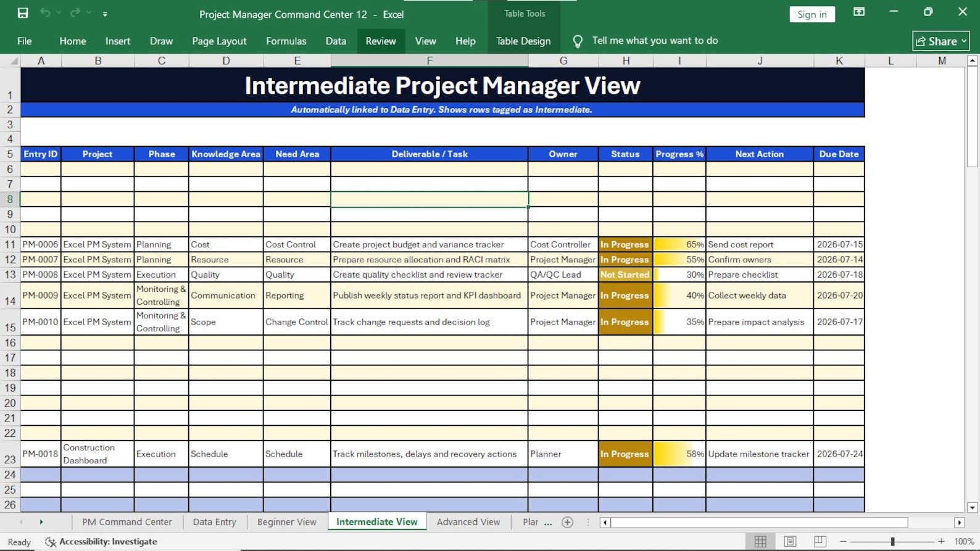Select Track change requests and decision log
This screenshot has height=551, width=980.
point(430,322)
